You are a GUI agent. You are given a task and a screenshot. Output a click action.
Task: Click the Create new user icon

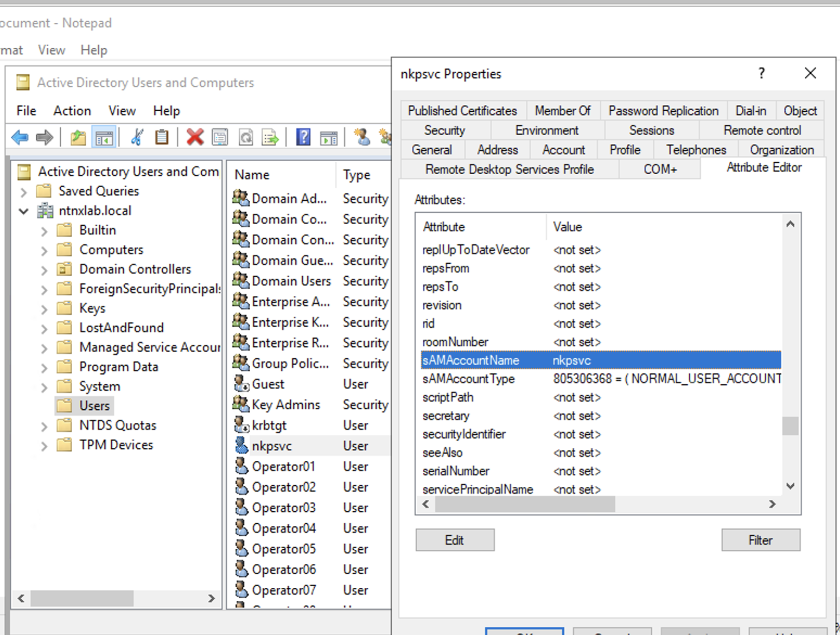click(x=362, y=137)
